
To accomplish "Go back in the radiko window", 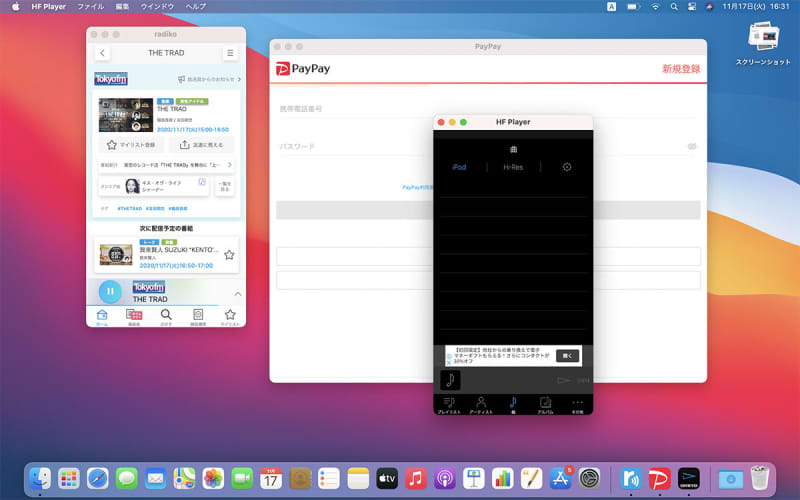I will (103, 53).
